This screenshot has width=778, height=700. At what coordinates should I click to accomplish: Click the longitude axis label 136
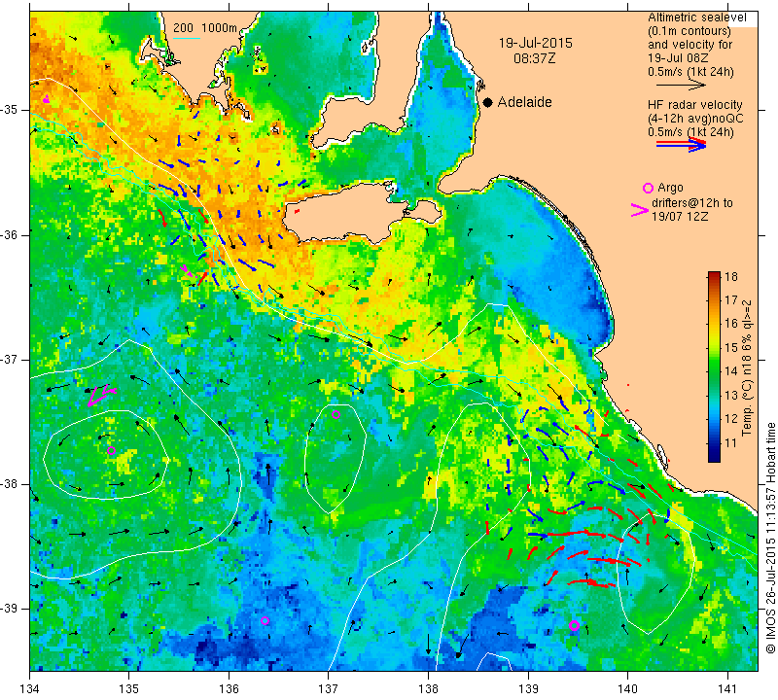tap(230, 688)
